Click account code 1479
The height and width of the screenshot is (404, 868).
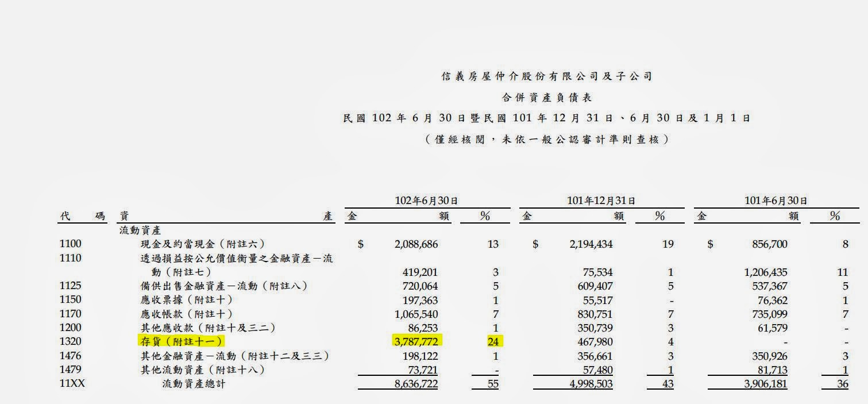(70, 370)
